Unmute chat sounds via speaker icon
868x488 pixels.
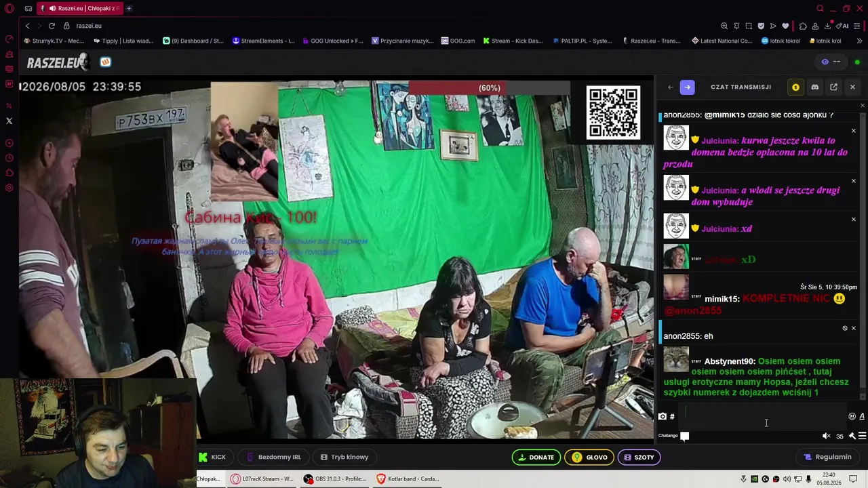tap(826, 436)
